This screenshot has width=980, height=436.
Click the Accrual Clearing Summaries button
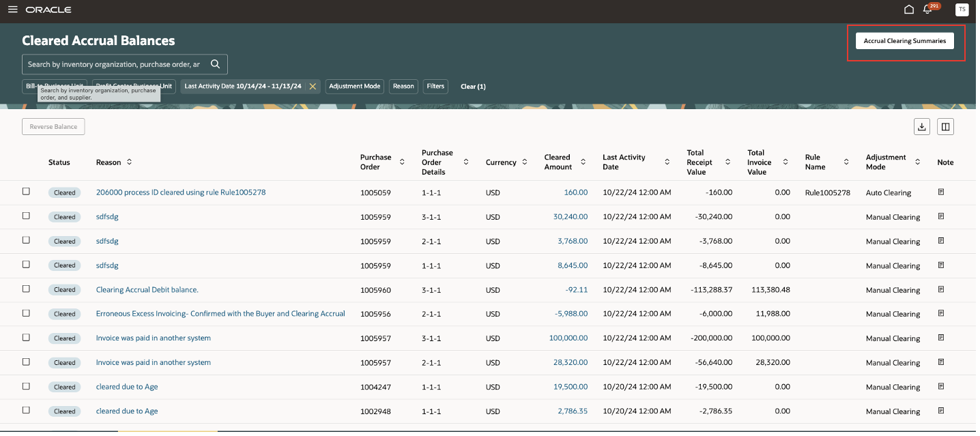904,41
